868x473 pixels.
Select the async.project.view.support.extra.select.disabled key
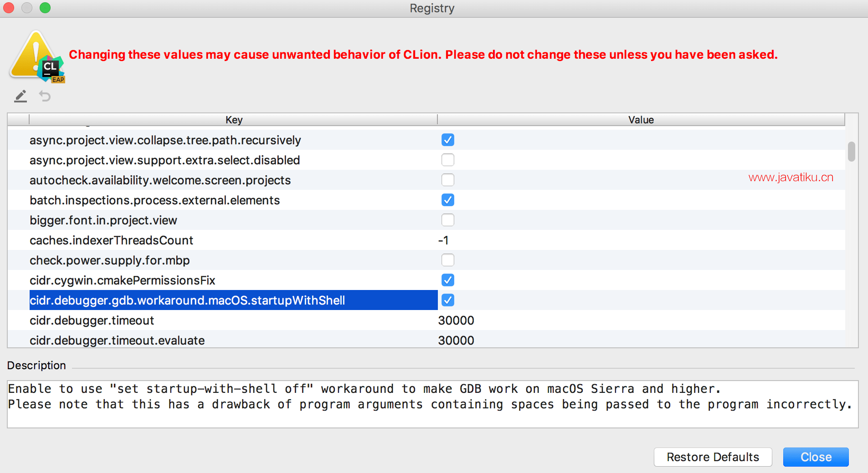164,160
